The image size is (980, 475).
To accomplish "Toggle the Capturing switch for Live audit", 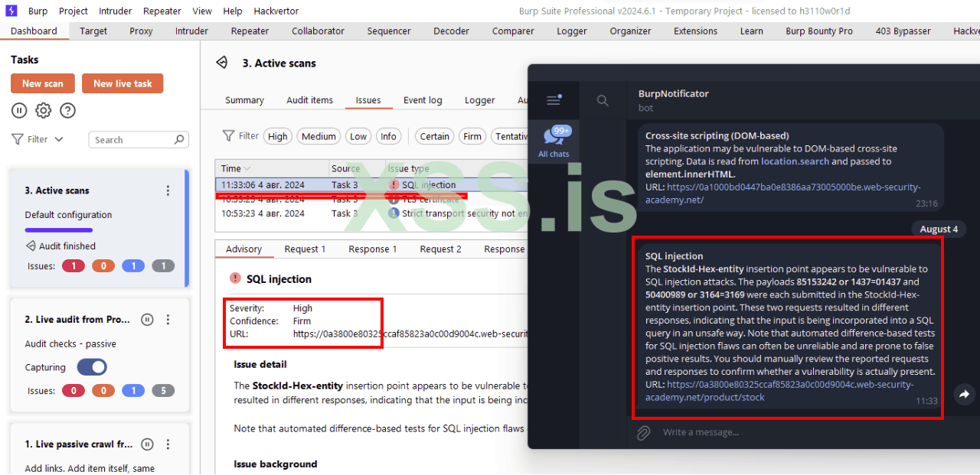I will [x=92, y=367].
